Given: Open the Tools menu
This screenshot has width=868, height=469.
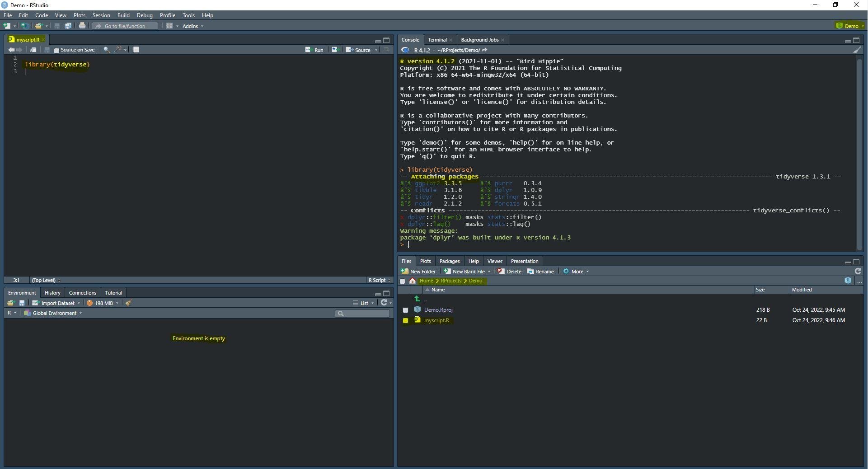Looking at the screenshot, I should tap(188, 15).
